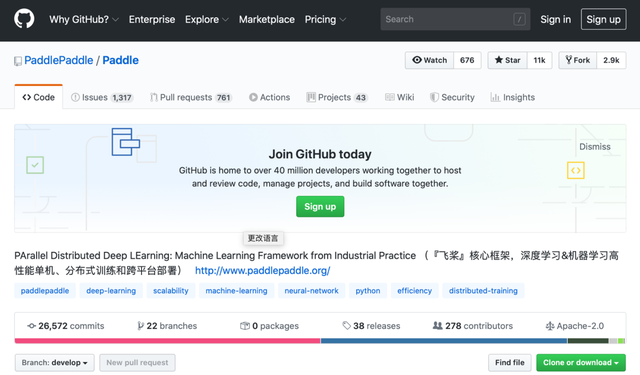Switch to the Pull requests tab
This screenshot has width=640, height=375.
tap(191, 98)
